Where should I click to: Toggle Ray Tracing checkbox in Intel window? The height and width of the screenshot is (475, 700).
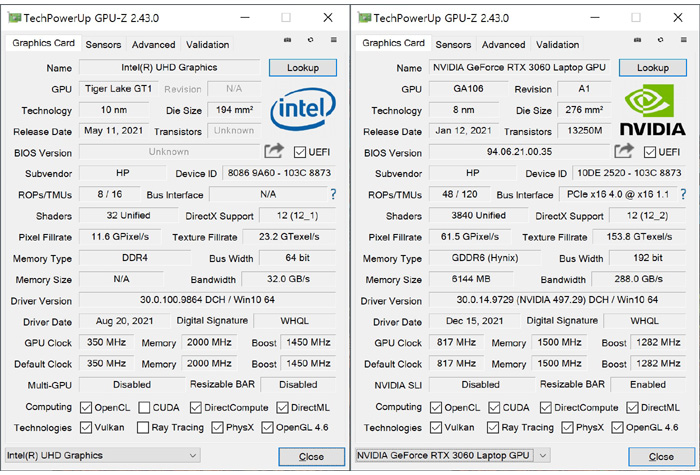[145, 428]
